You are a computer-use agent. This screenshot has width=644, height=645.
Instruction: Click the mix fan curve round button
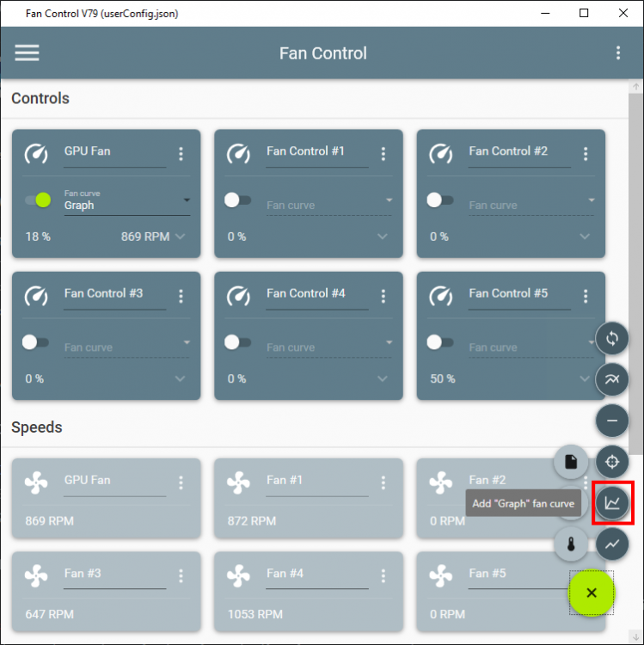click(612, 379)
